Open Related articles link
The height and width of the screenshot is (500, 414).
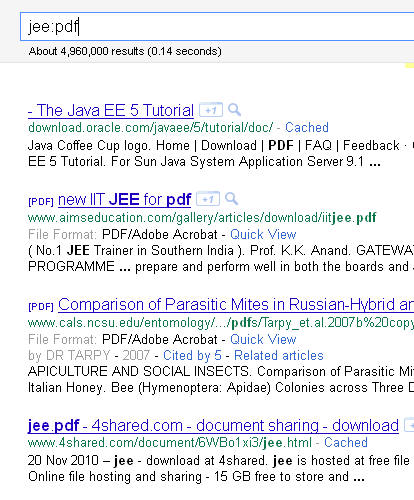279,356
